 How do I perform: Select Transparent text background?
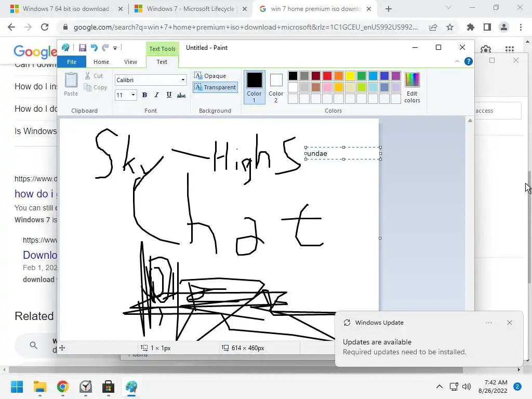[215, 87]
